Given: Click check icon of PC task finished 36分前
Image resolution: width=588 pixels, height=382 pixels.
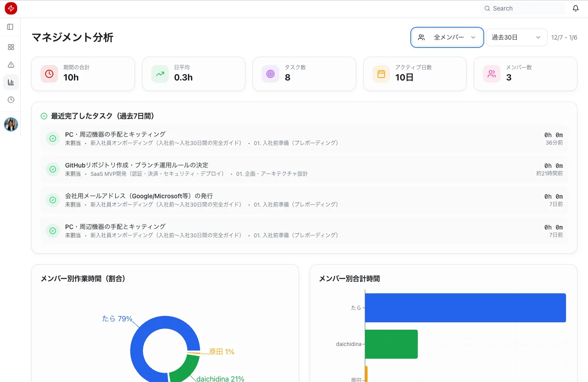Looking at the screenshot, I should click(53, 138).
